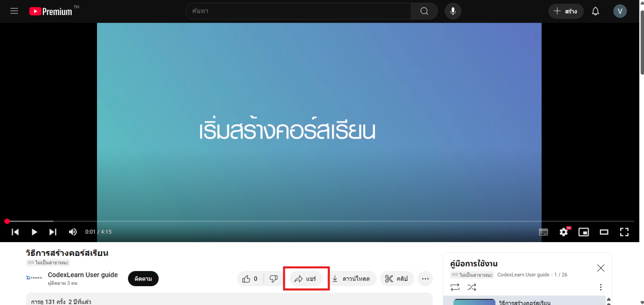Open the hamburger guide menu
The height and width of the screenshot is (305, 644).
point(14,11)
